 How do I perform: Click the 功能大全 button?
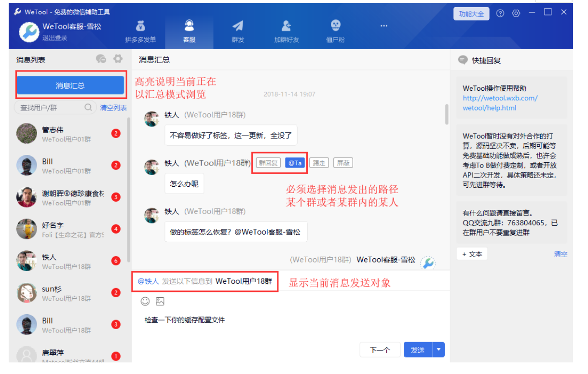pyautogui.click(x=471, y=14)
